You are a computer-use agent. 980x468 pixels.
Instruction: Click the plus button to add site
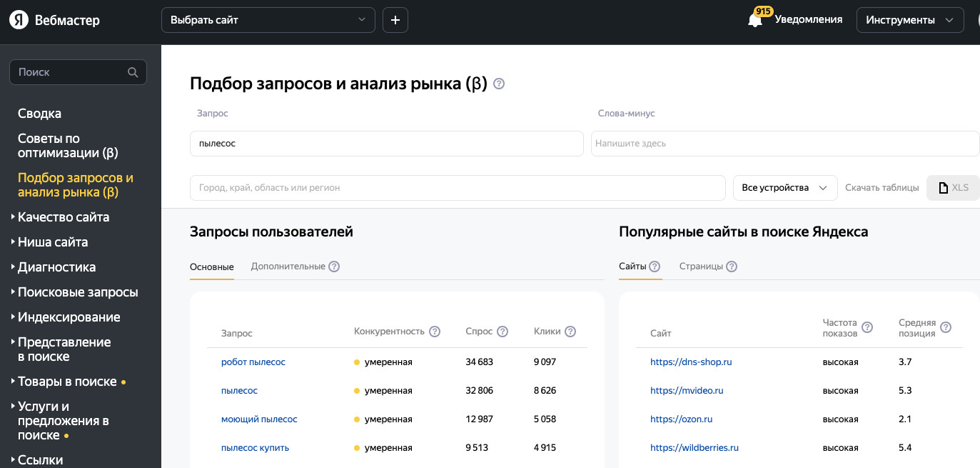pyautogui.click(x=395, y=20)
